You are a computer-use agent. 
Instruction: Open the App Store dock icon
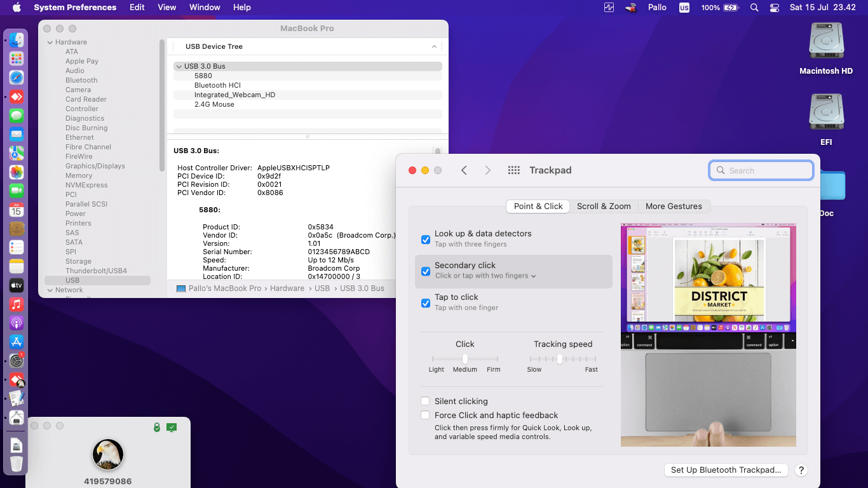(17, 342)
